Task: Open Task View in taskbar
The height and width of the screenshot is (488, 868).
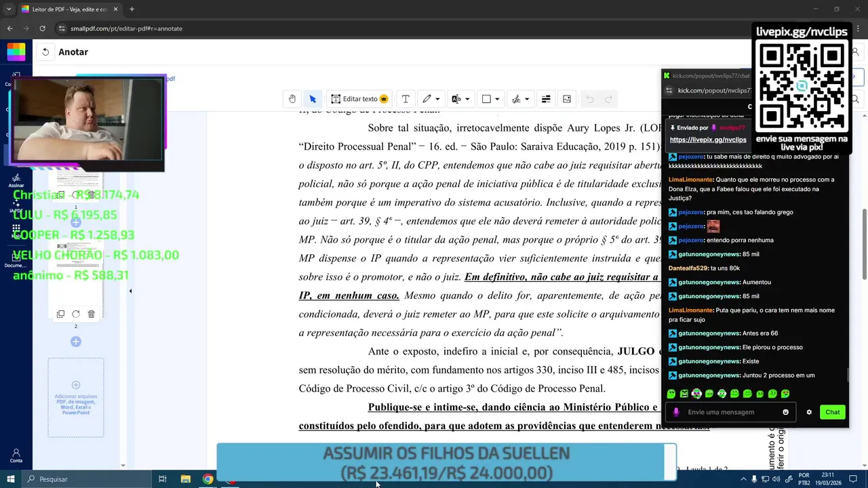Action: coord(163,479)
